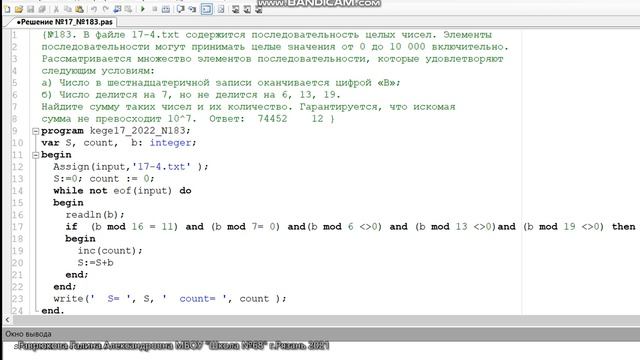Click line number 17 in the gutter

pos(18,227)
